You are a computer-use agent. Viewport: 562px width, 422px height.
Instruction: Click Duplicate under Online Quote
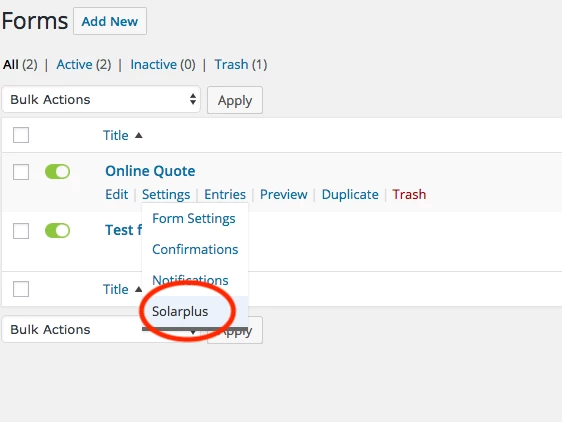click(350, 194)
